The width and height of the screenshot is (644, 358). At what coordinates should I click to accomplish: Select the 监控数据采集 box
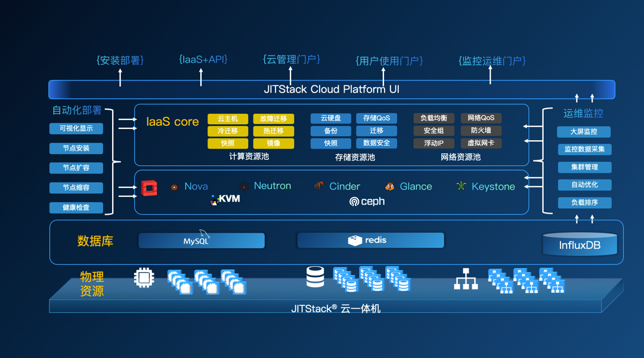(584, 150)
